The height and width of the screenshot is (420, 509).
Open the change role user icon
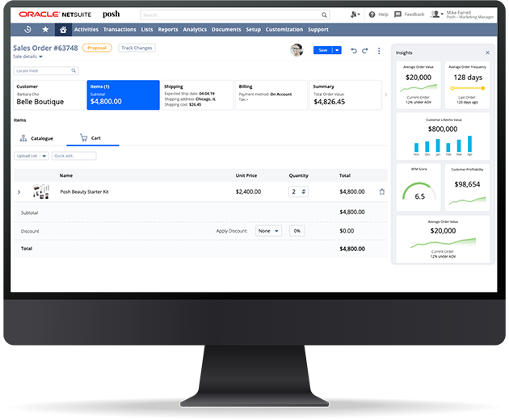point(355,15)
